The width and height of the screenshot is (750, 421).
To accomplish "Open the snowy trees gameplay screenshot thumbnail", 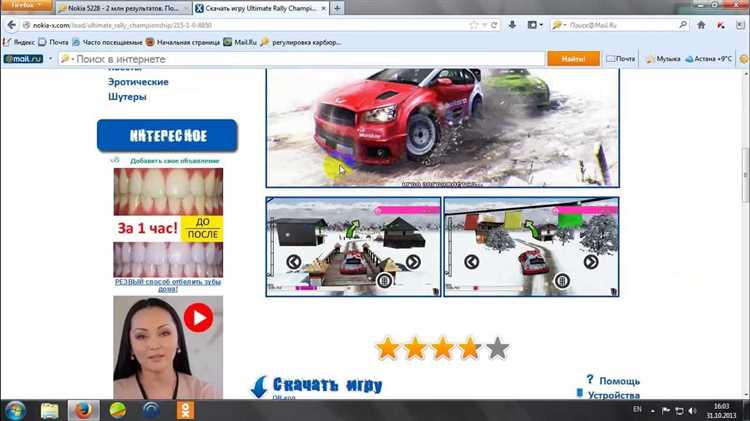I will click(x=531, y=247).
